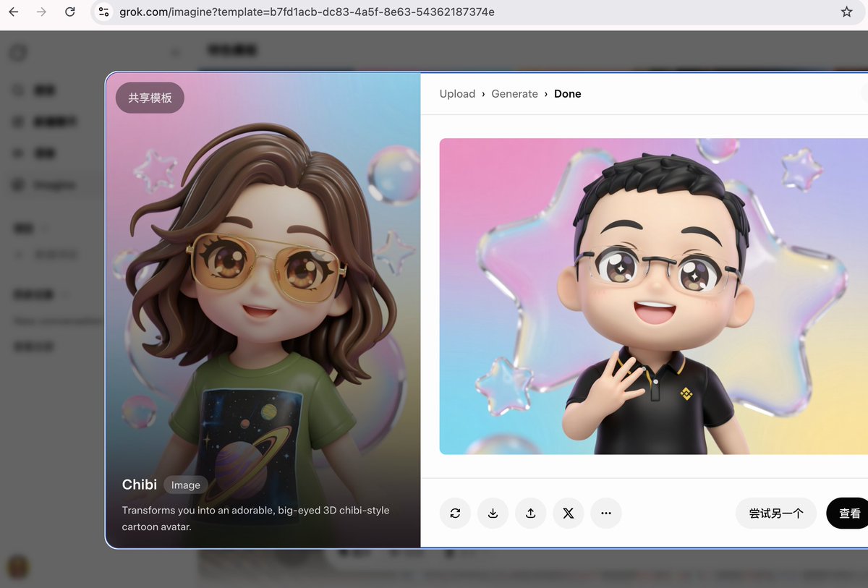Select the browser address bar URL
The image size is (868, 588).
[x=307, y=12]
